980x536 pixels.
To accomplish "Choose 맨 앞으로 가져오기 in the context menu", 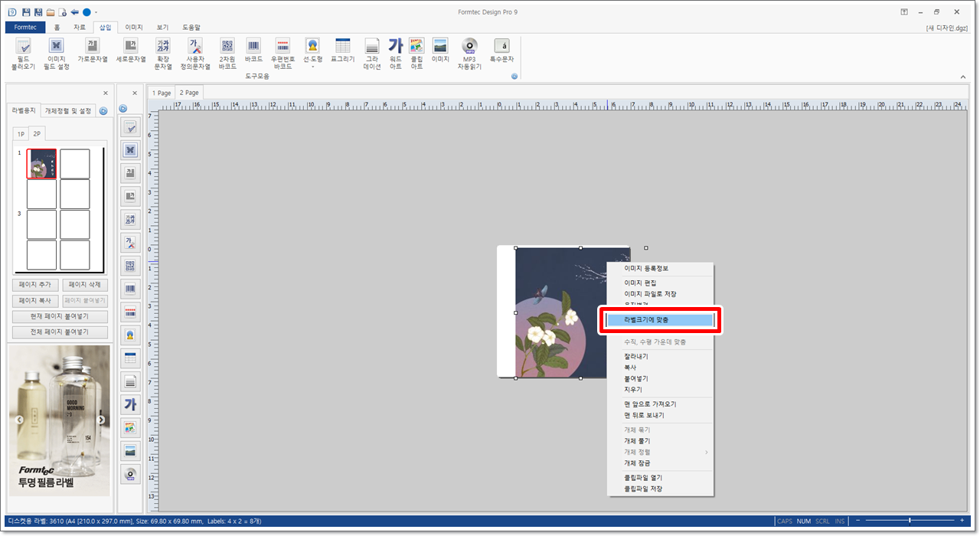I will click(660, 404).
